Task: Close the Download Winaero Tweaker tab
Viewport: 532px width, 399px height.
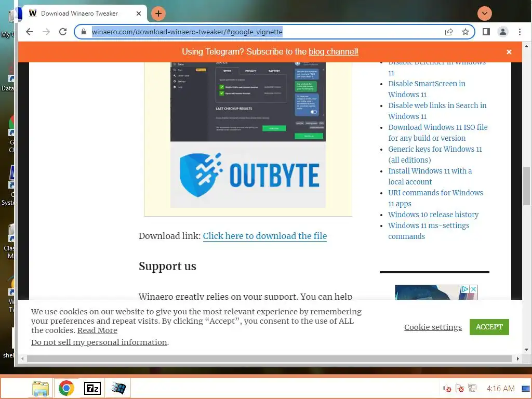Action: (138, 14)
